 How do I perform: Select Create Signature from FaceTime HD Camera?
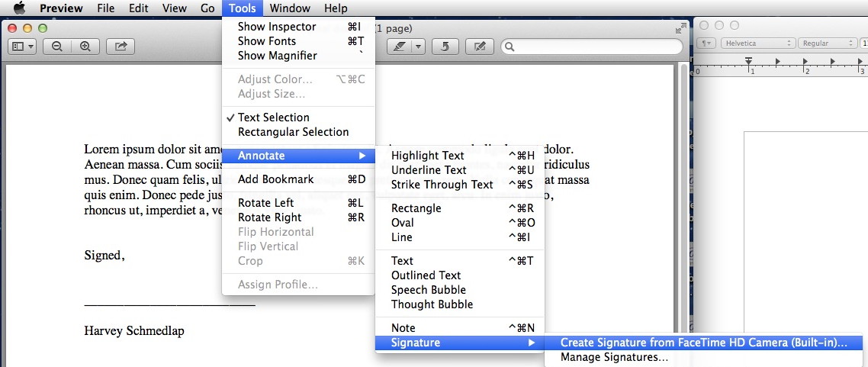pos(704,343)
